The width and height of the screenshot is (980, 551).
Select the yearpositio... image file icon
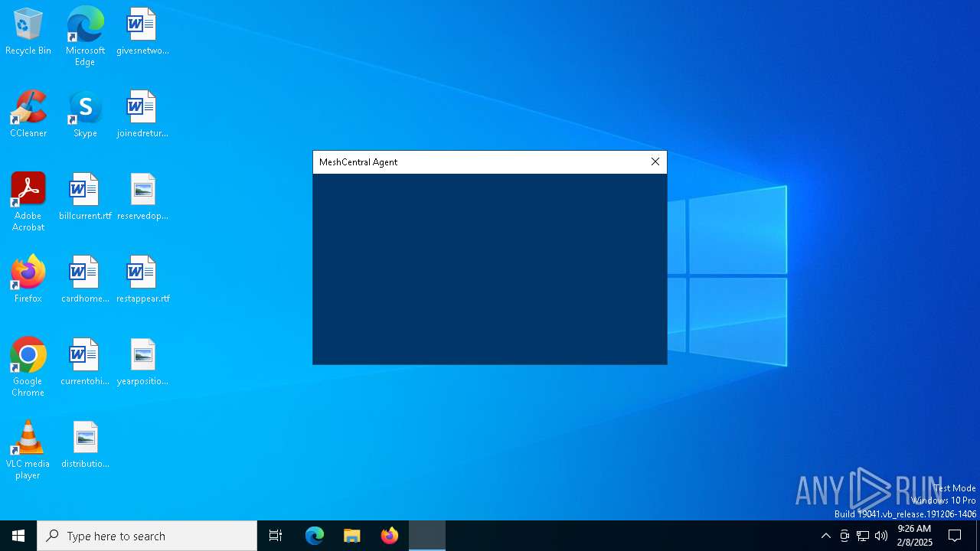tap(142, 362)
